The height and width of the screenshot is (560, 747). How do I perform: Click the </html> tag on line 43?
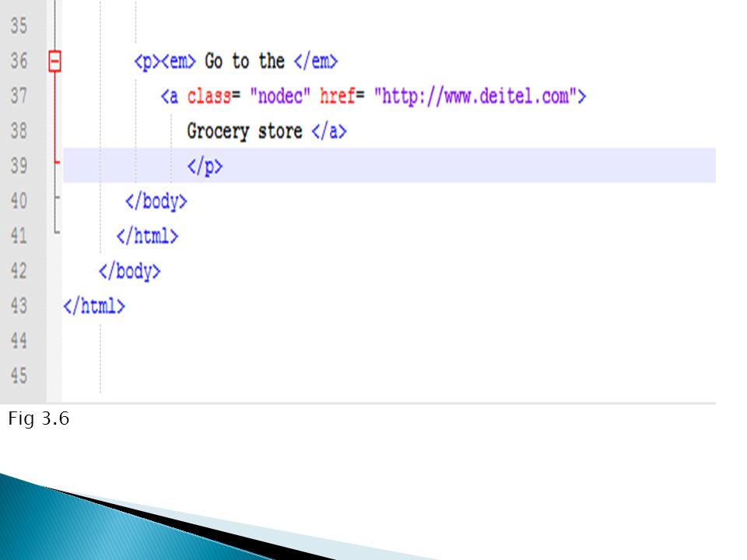94,306
